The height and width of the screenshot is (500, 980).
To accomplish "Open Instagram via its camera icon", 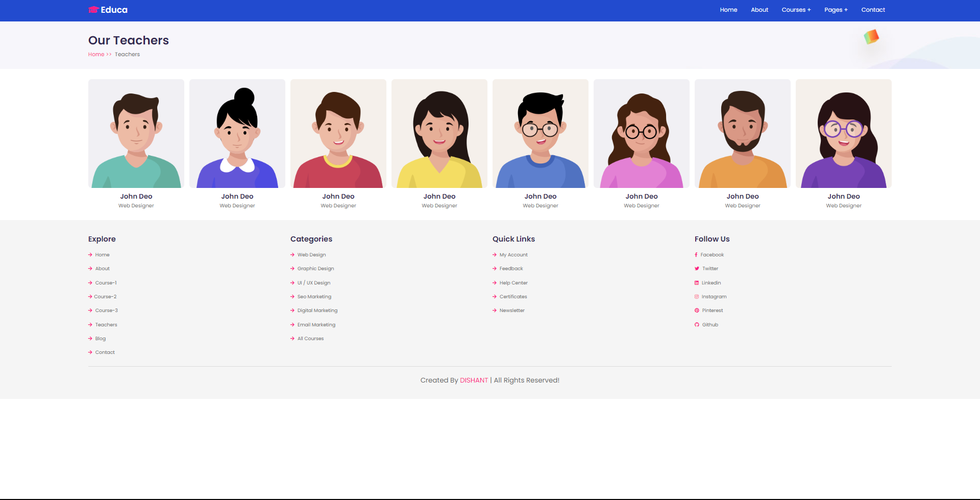I will pos(697,296).
